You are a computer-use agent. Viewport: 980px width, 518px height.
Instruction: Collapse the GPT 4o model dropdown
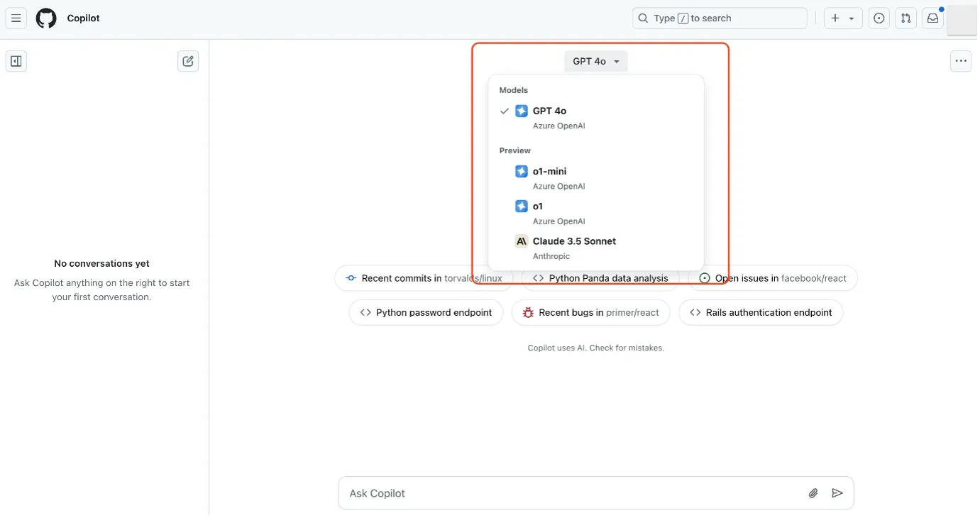pos(596,61)
